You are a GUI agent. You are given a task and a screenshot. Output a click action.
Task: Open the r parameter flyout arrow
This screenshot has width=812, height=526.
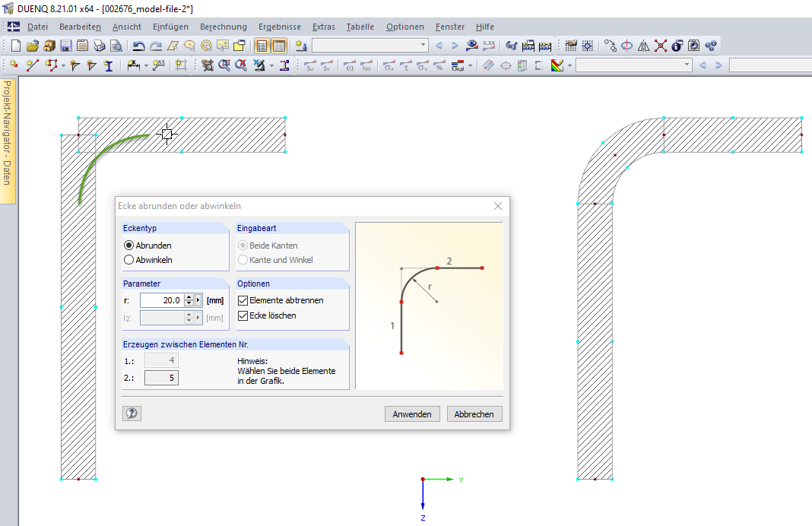tap(198, 300)
